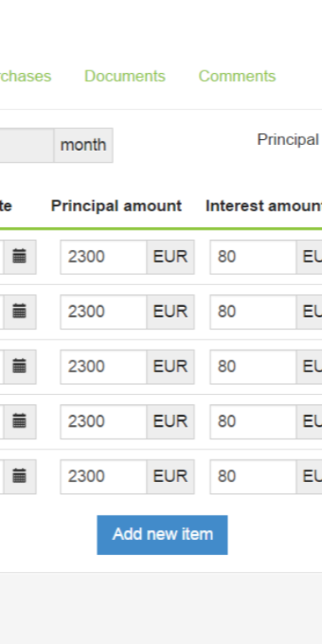The width and height of the screenshot is (322, 644).
Task: Edit third row principal amount field
Action: [103, 366]
